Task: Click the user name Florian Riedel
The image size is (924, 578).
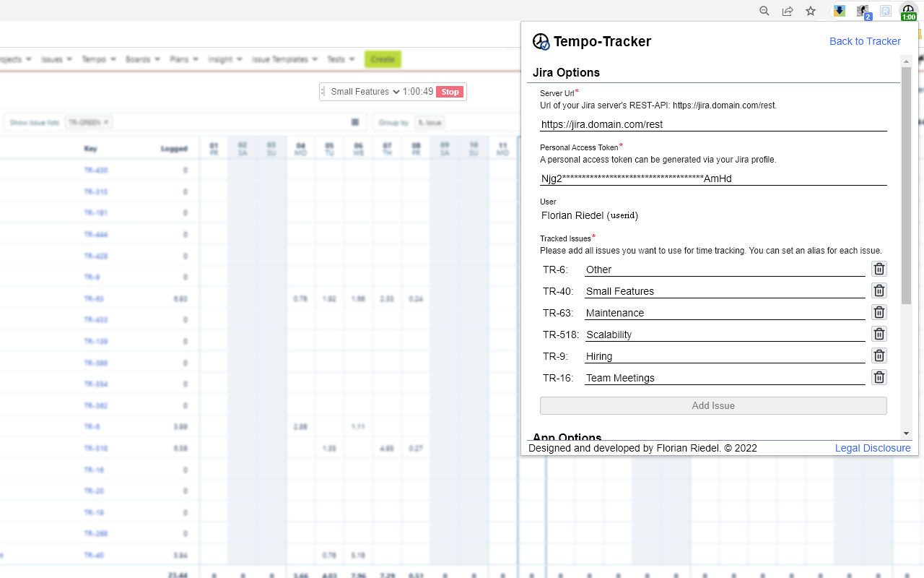Action: click(x=573, y=215)
